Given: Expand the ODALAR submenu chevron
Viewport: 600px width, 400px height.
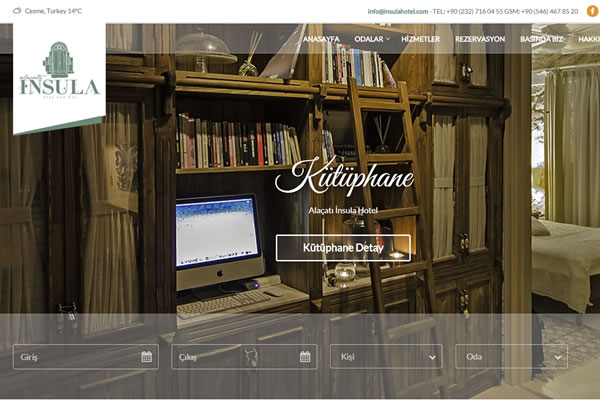Looking at the screenshot, I should tap(388, 39).
